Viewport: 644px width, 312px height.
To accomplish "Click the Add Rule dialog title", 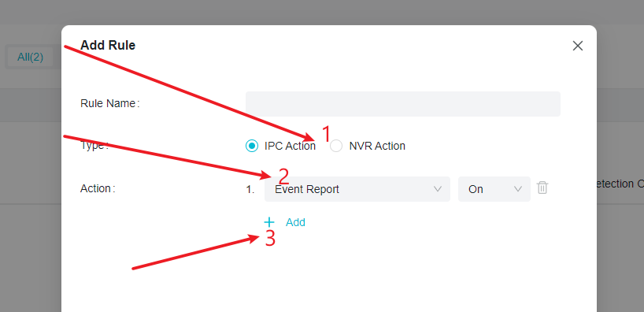I will [108, 45].
